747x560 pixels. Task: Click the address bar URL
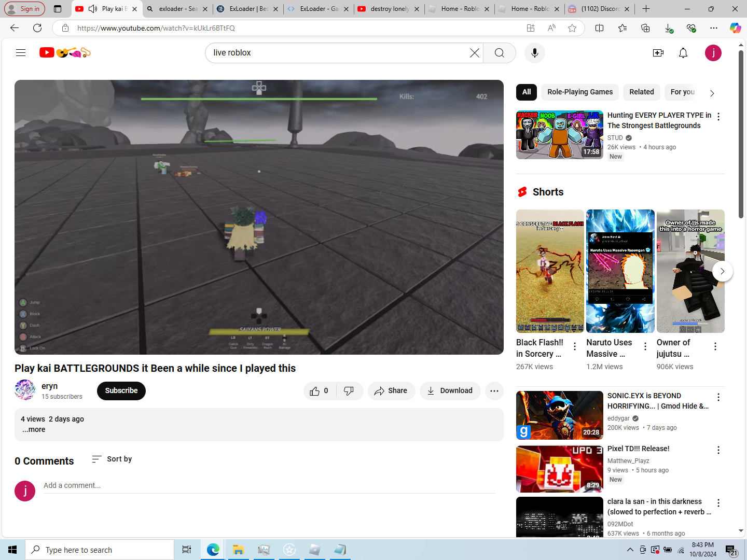click(156, 28)
